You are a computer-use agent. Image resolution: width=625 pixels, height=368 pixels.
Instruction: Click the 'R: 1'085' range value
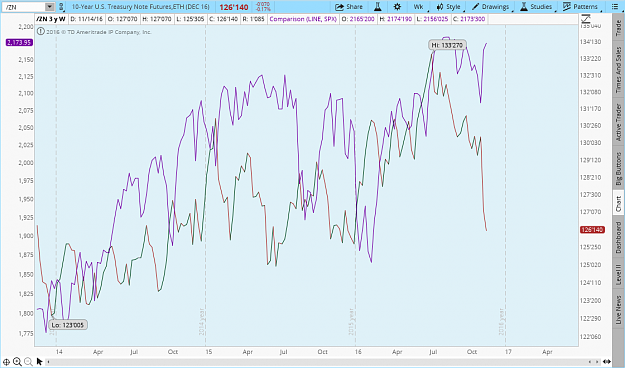[x=254, y=19]
